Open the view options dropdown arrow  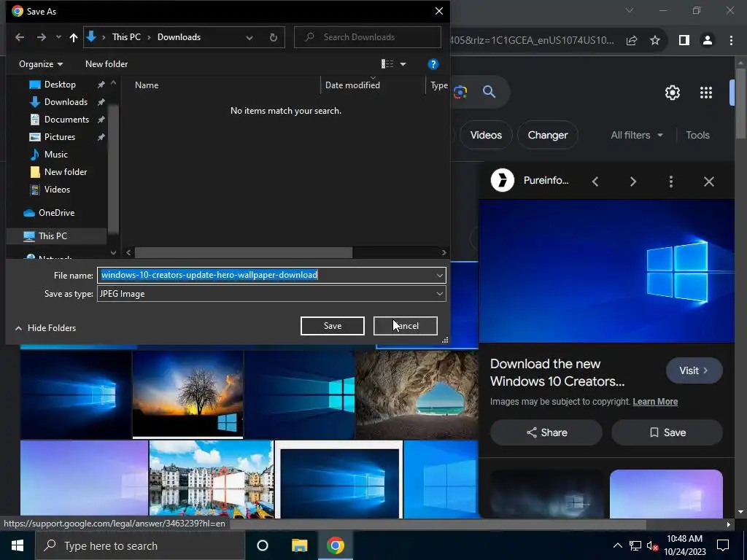tap(403, 64)
